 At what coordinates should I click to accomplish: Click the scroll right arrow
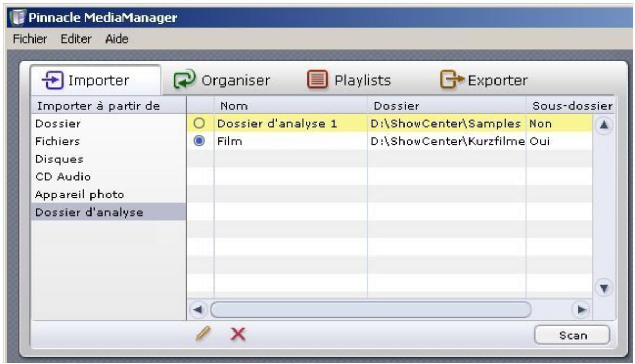coord(581,310)
